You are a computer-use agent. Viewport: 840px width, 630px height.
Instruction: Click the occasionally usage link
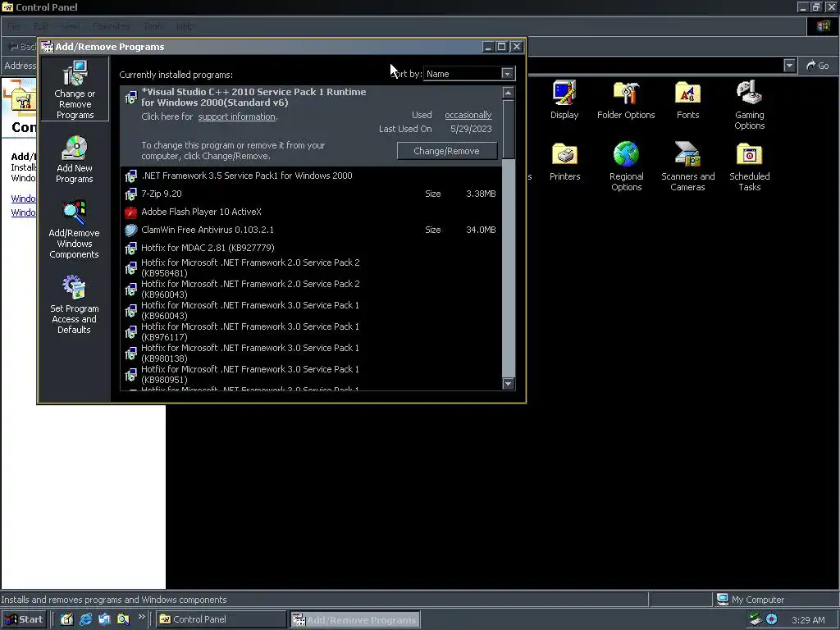click(x=468, y=115)
